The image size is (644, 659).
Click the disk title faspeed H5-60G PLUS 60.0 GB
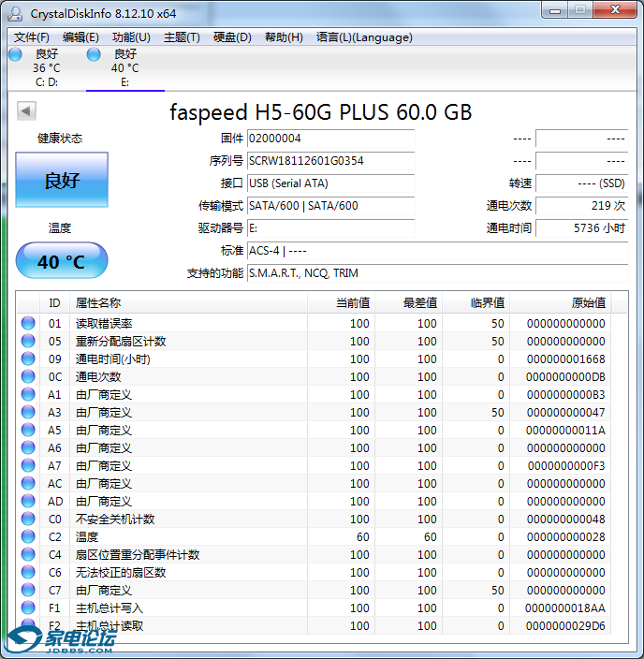(321, 112)
